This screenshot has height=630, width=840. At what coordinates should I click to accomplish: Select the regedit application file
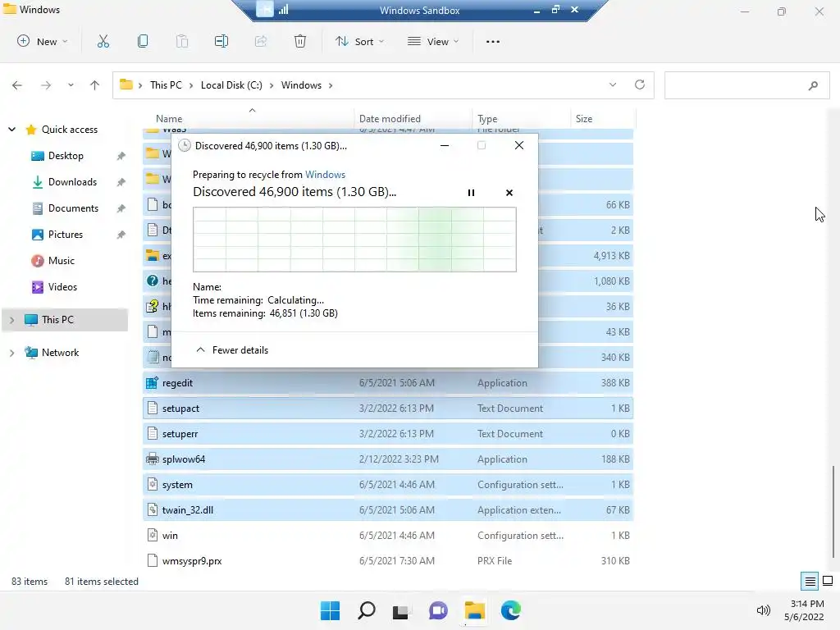click(388, 383)
